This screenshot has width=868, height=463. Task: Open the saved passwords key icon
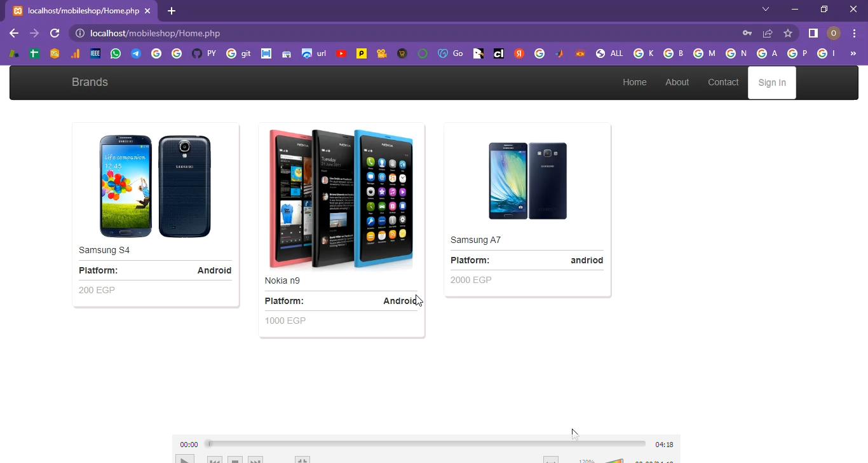pyautogui.click(x=747, y=33)
